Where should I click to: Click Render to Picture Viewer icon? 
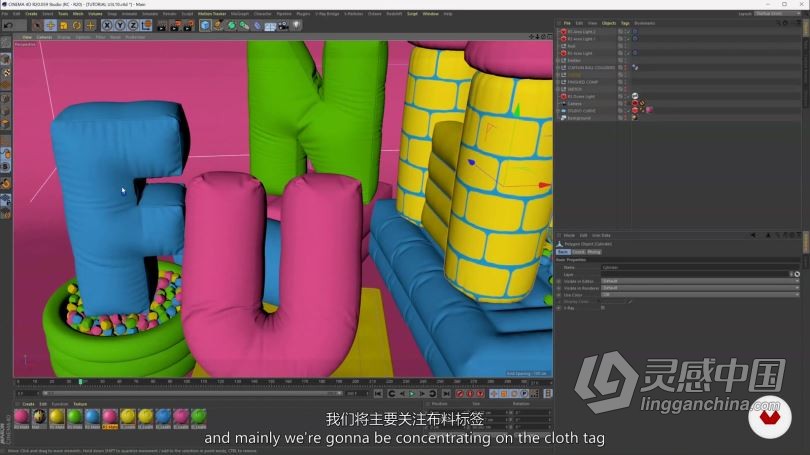175,25
